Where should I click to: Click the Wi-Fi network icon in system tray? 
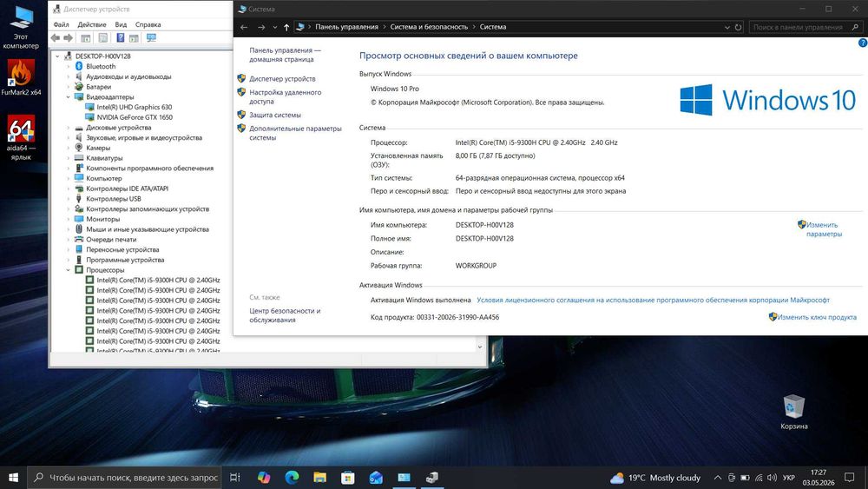pyautogui.click(x=759, y=478)
